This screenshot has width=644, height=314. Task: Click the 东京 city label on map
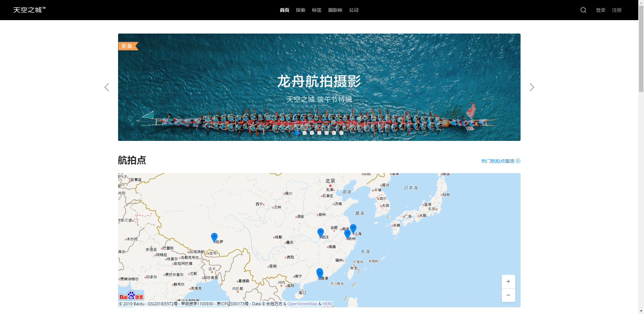tap(432, 209)
